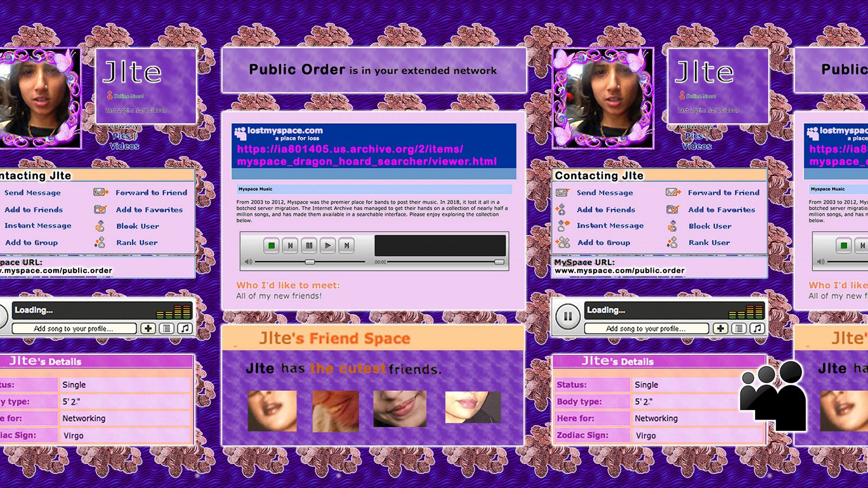The image size is (868, 488).
Task: Click the Add to Group icon in the full Contacting Jlte panel
Action: 563,243
